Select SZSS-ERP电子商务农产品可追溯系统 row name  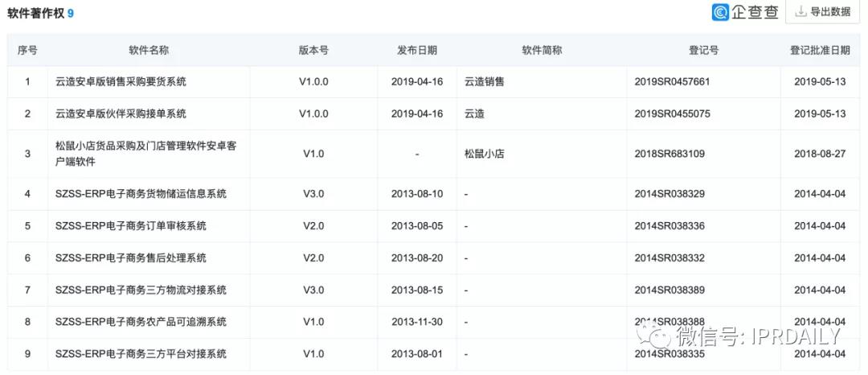[141, 323]
